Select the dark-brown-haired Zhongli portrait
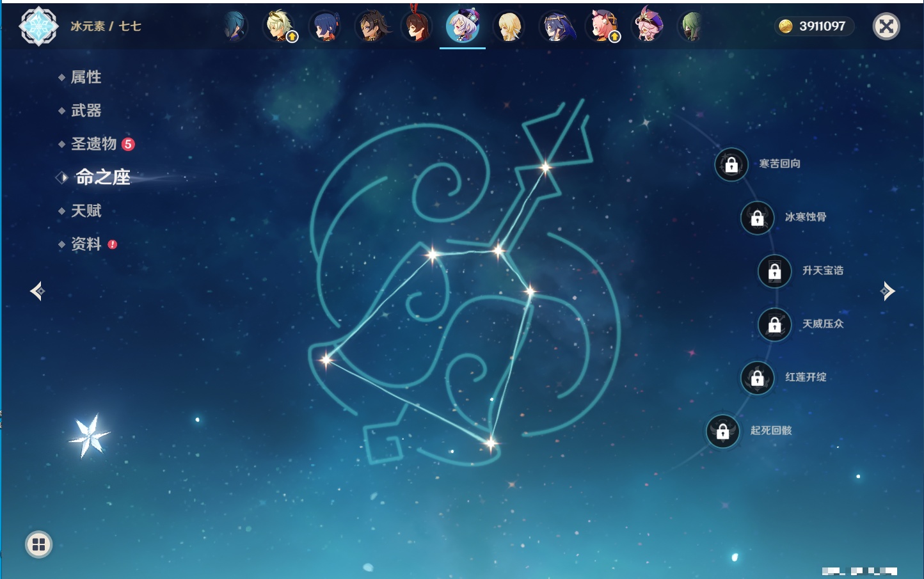The height and width of the screenshot is (579, 924). (372, 27)
